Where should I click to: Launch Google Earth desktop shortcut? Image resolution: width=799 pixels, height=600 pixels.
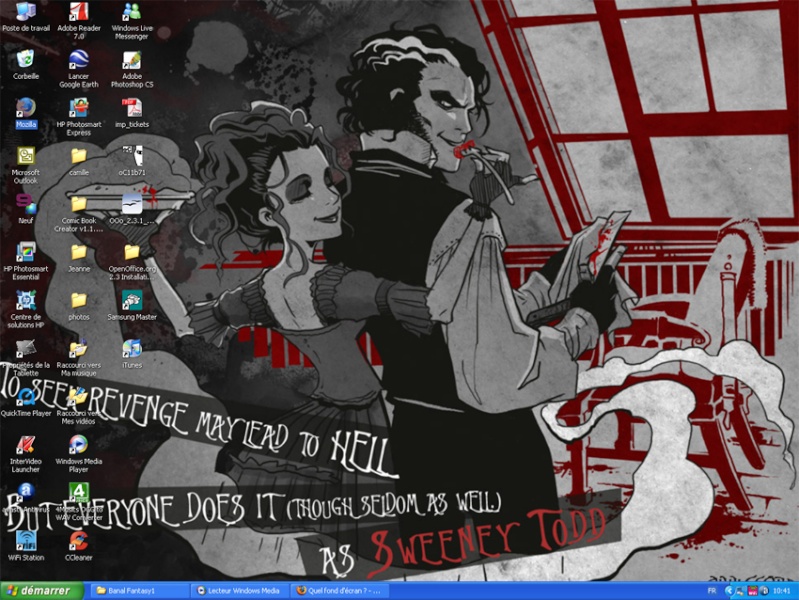pyautogui.click(x=78, y=69)
